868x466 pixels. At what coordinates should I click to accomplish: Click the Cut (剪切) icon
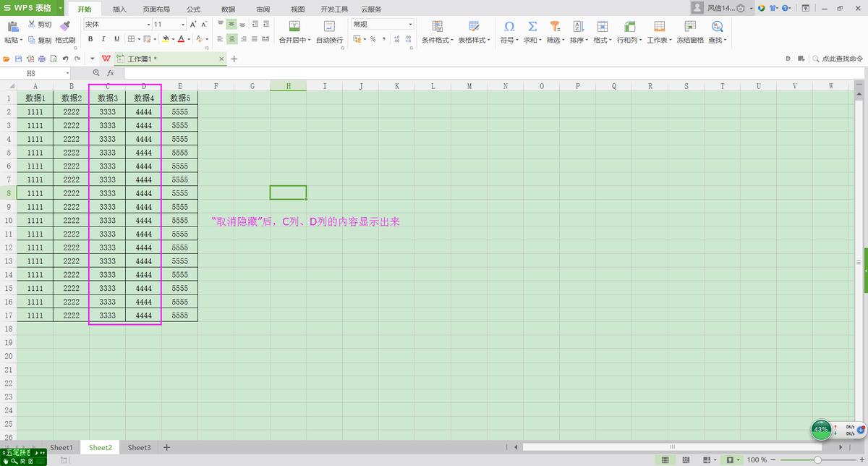click(x=36, y=24)
